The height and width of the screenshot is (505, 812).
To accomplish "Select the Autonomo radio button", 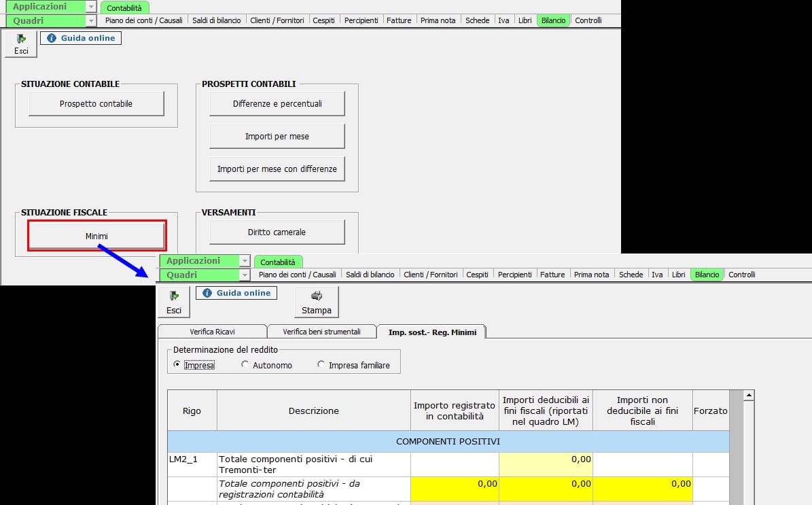I will click(x=245, y=364).
